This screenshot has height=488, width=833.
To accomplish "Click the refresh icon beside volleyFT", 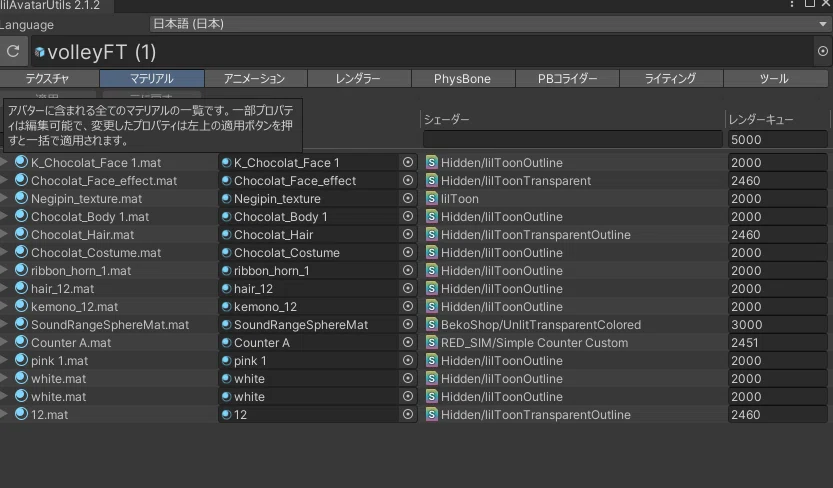I will tap(13, 52).
